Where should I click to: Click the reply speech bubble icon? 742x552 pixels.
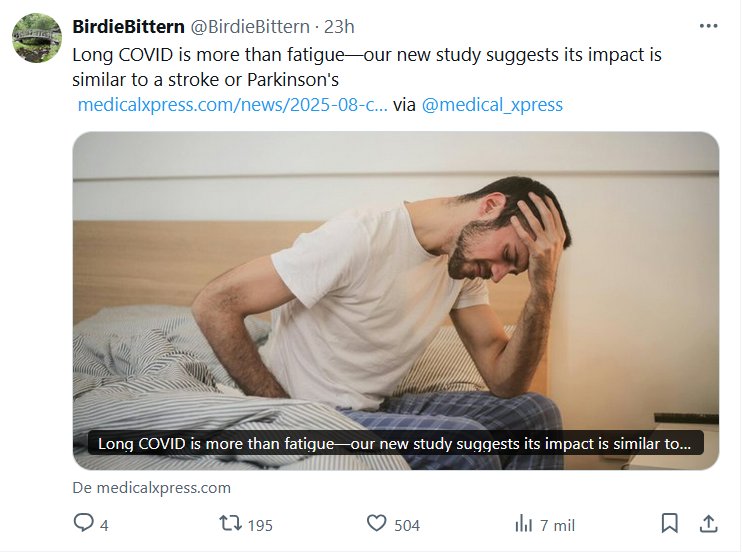click(x=84, y=523)
